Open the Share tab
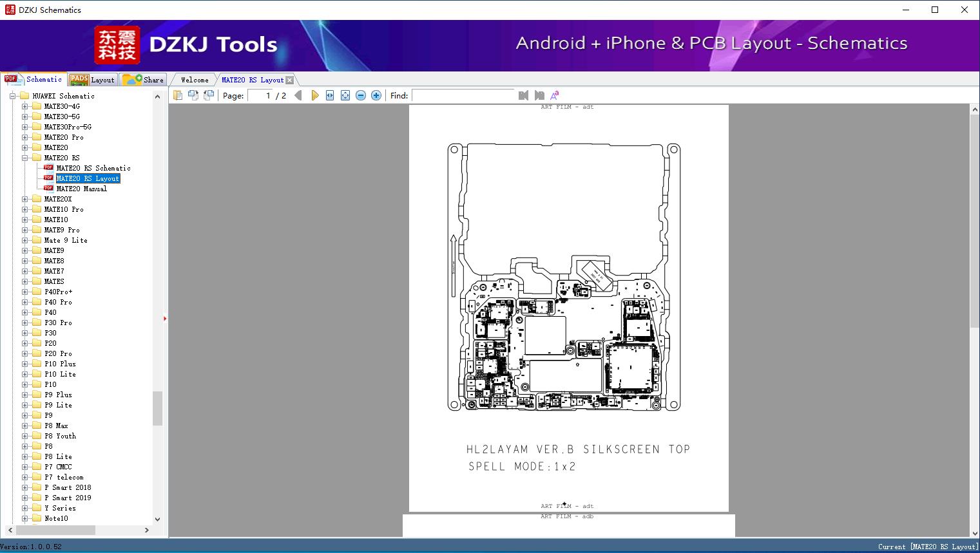Viewport: 980px width, 553px height. (143, 80)
